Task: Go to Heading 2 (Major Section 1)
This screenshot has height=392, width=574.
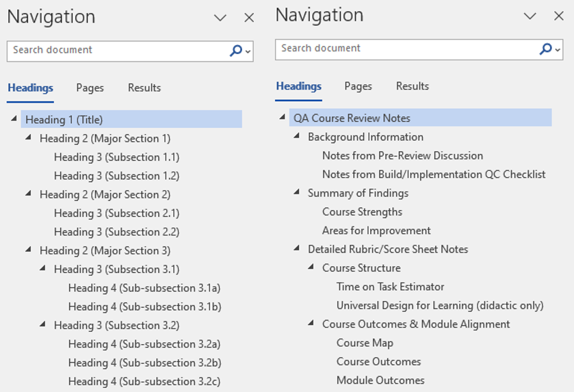Action: click(105, 138)
